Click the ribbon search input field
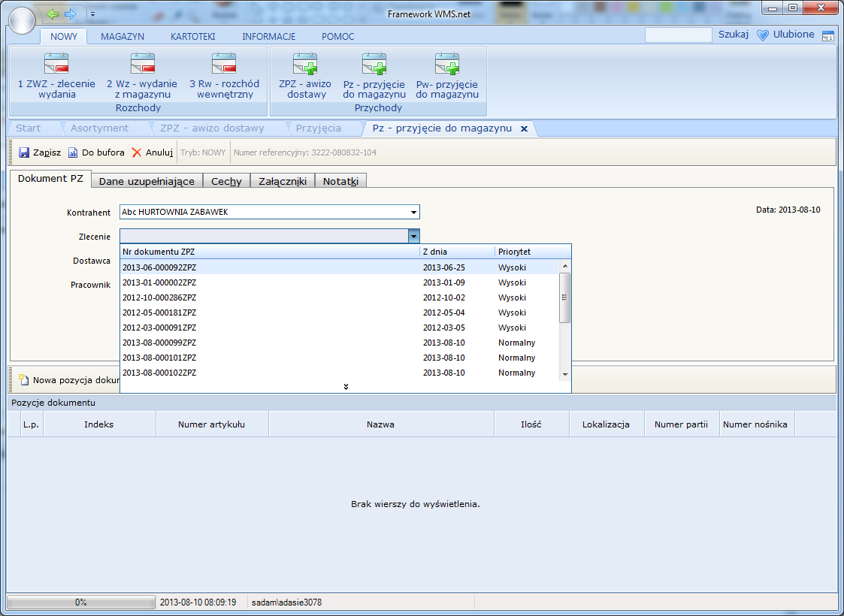Image resolution: width=844 pixels, height=616 pixels. coord(678,35)
